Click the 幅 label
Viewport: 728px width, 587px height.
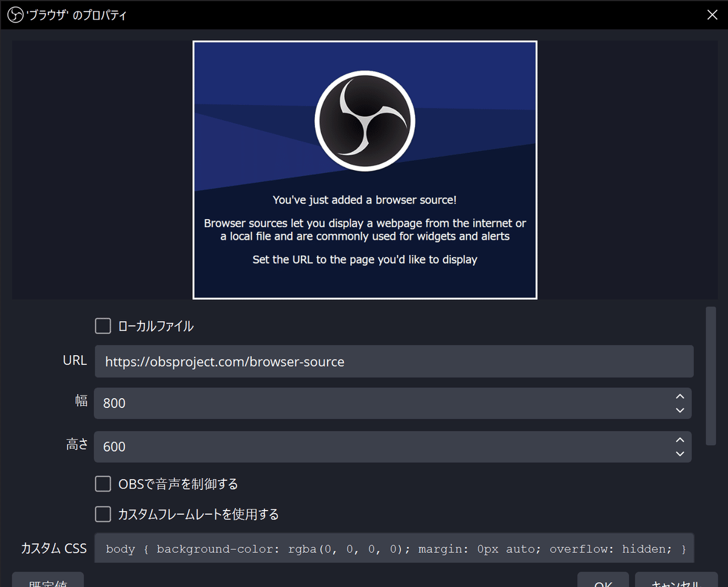(x=81, y=401)
